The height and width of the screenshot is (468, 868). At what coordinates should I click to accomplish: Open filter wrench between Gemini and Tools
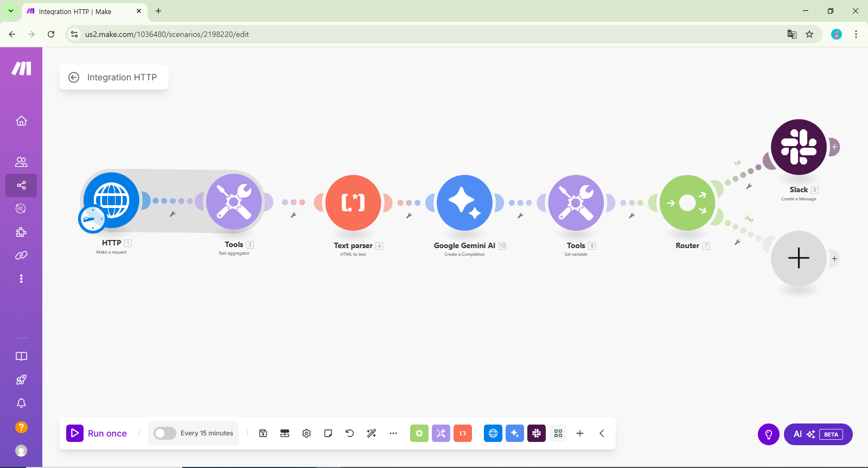tap(520, 216)
